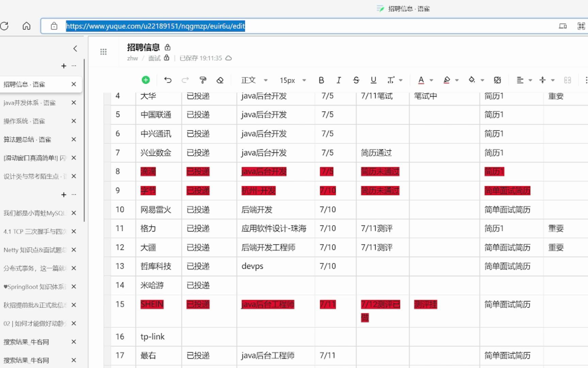Apply the text highlight color
Viewport: 588px width, 368px height.
click(447, 80)
